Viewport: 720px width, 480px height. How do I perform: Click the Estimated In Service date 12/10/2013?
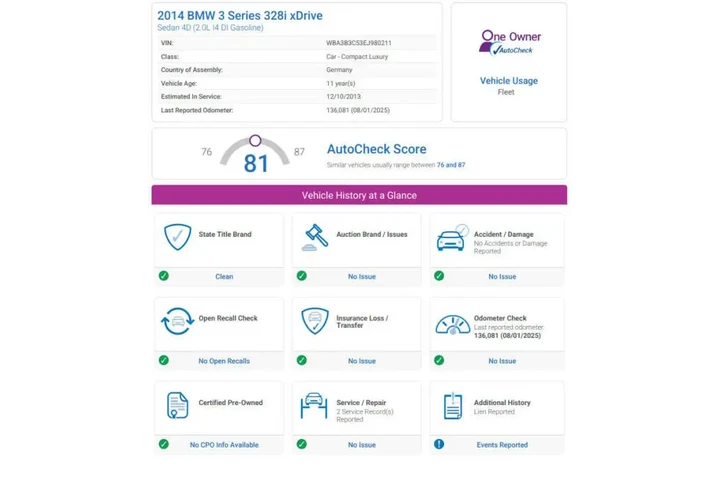pos(343,97)
